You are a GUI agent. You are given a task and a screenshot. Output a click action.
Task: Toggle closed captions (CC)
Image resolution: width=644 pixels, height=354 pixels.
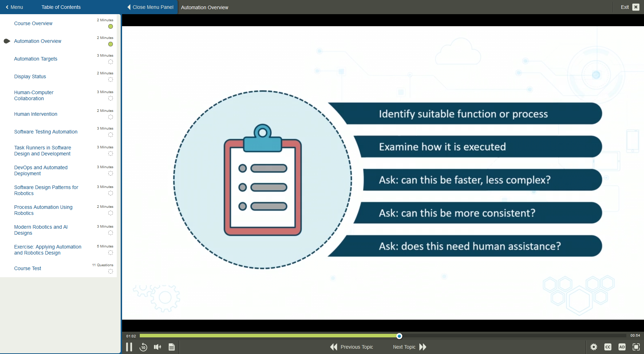[x=608, y=347]
